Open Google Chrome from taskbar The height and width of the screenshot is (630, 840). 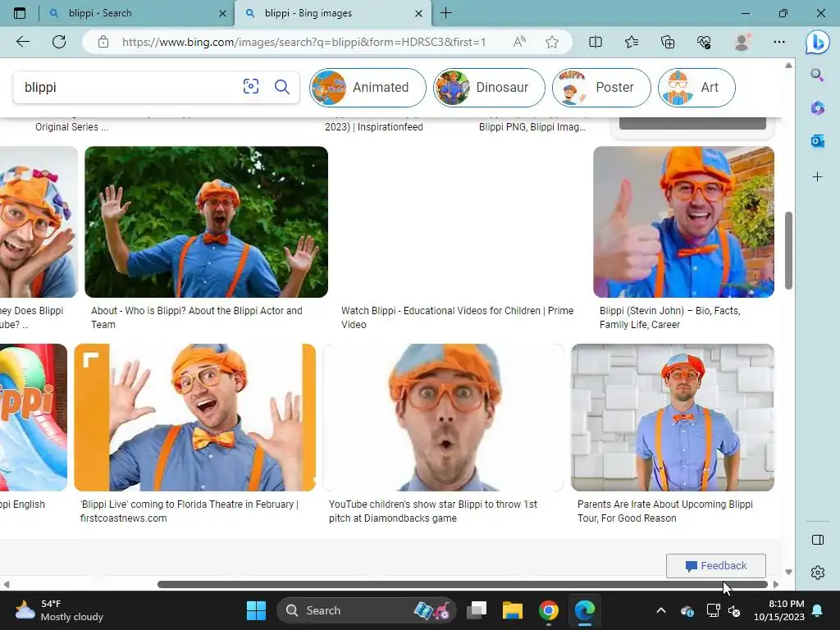pyautogui.click(x=549, y=610)
